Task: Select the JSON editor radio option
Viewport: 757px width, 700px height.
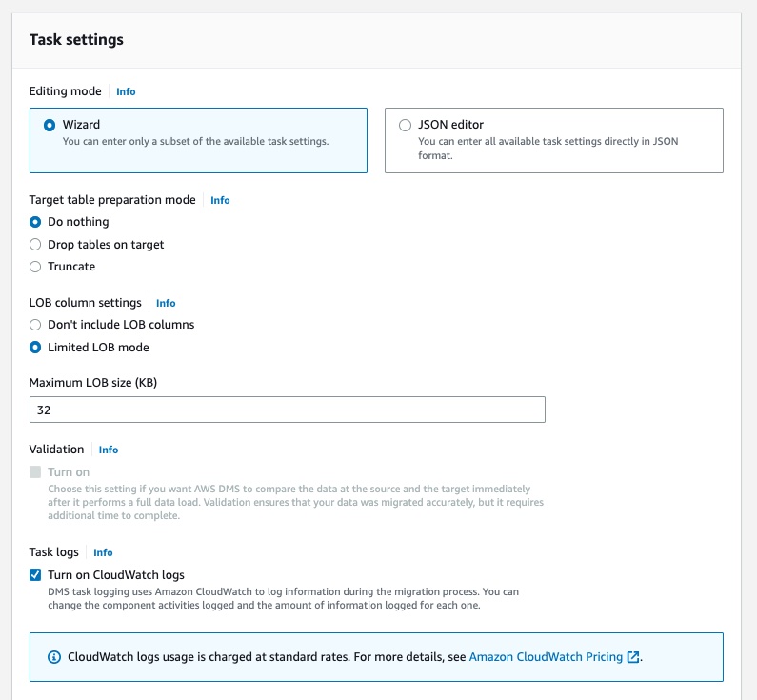Action: coord(405,125)
